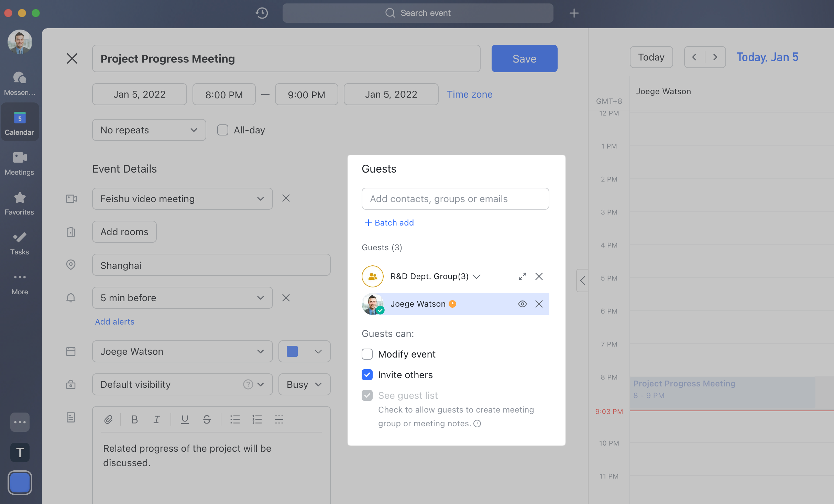Open Meetings in the sidebar
The width and height of the screenshot is (834, 504).
click(x=20, y=163)
